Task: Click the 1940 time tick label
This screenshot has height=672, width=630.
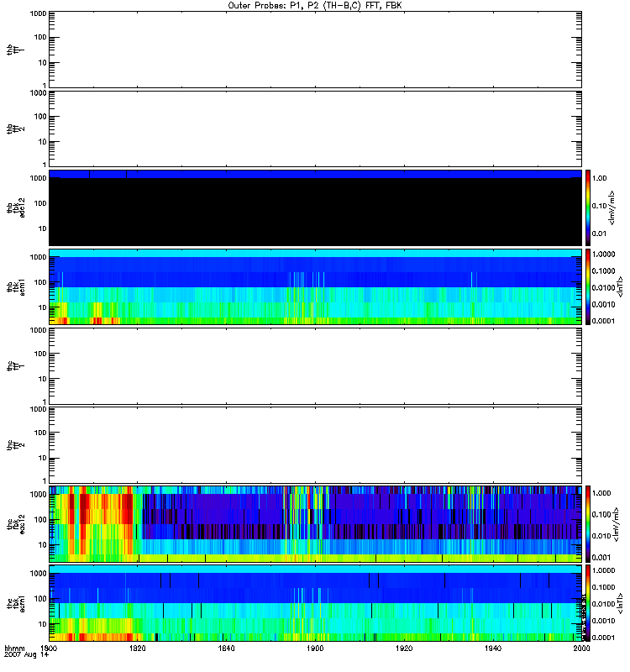Action: pos(493,649)
